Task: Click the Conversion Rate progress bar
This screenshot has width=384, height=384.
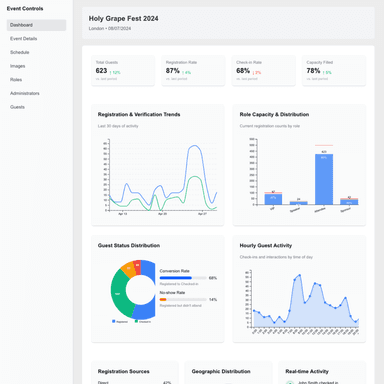Action: (x=183, y=278)
